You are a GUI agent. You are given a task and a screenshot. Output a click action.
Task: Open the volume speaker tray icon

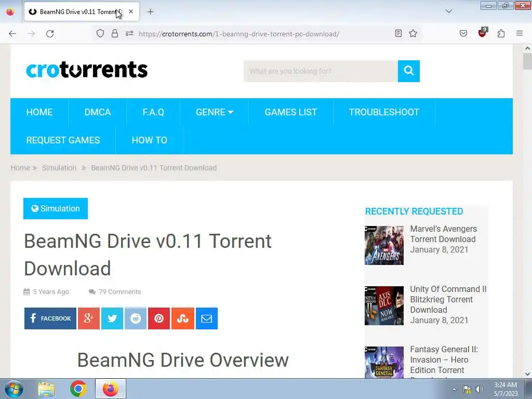479,389
